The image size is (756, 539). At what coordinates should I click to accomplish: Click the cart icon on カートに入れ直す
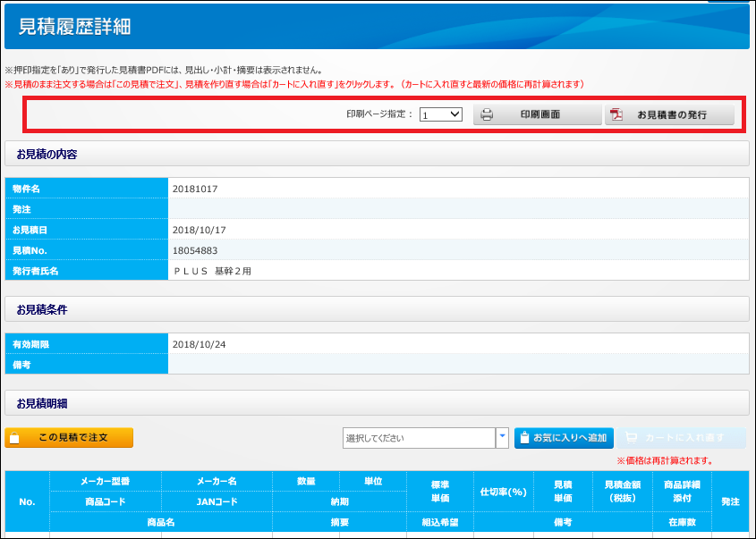(x=633, y=438)
